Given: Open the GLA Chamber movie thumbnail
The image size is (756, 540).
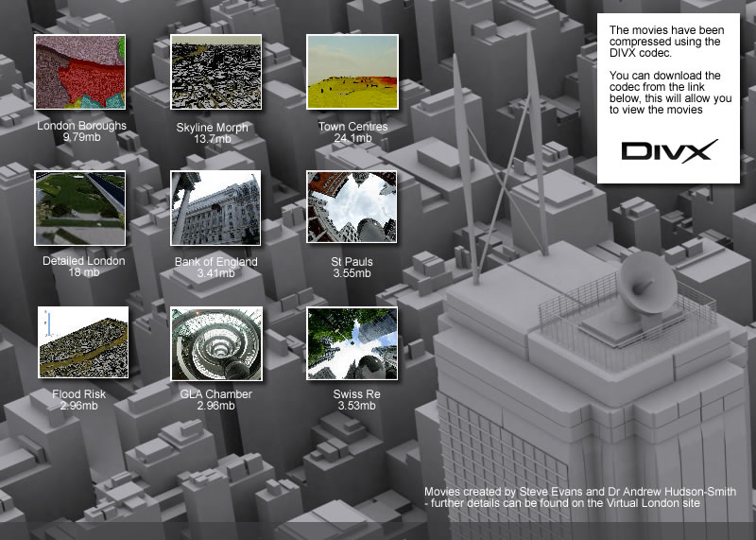Looking at the screenshot, I should click(216, 343).
